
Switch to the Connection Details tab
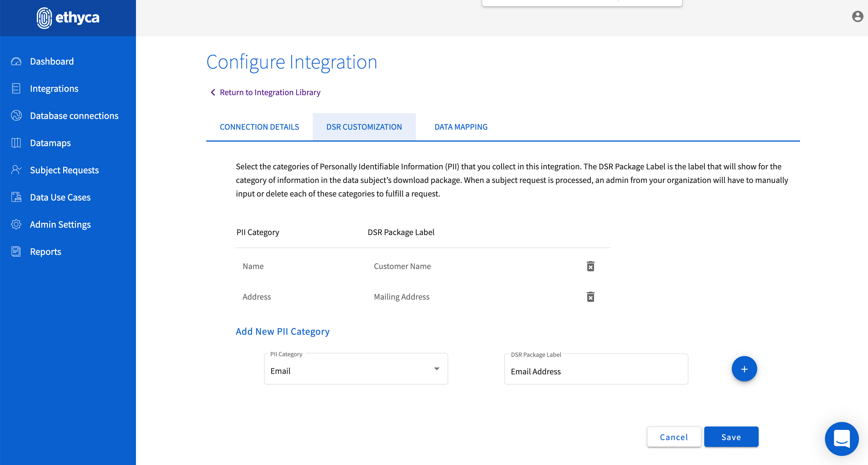pos(259,127)
